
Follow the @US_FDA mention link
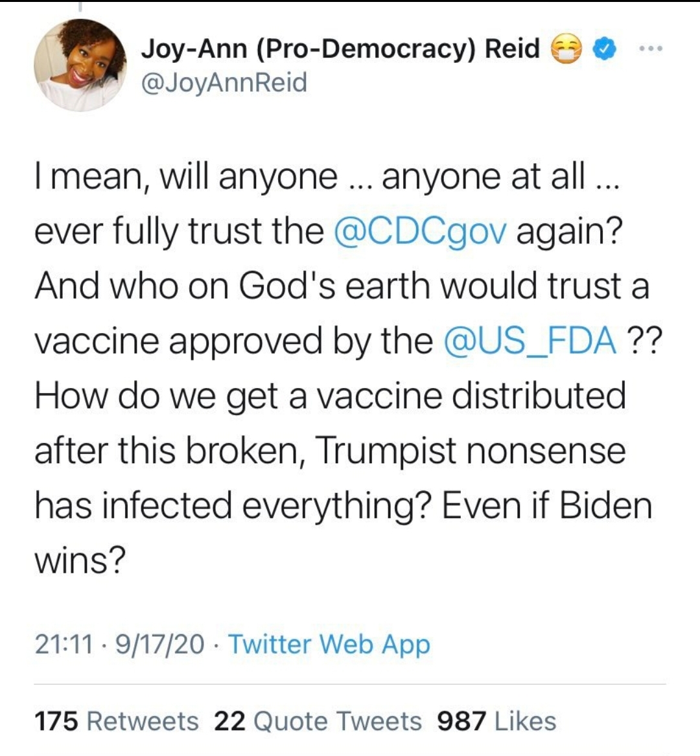point(531,341)
